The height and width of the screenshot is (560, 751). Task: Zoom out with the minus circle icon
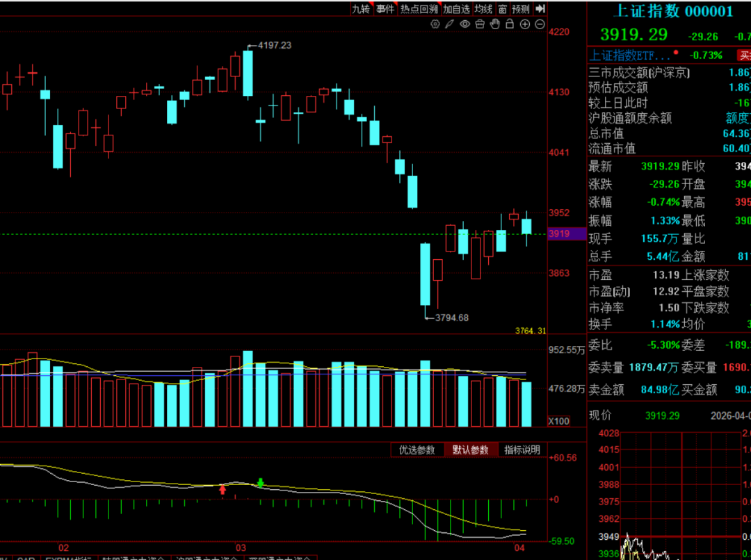(540, 24)
